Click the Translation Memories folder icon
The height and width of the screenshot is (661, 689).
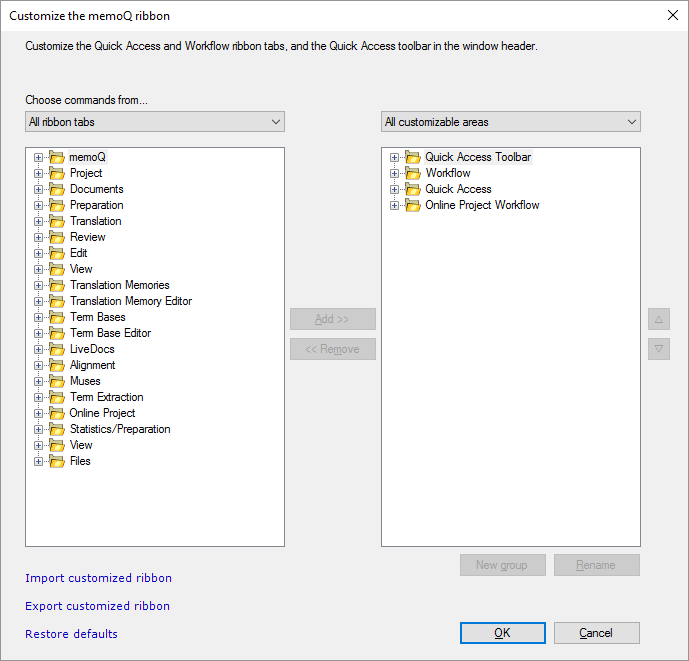click(56, 285)
